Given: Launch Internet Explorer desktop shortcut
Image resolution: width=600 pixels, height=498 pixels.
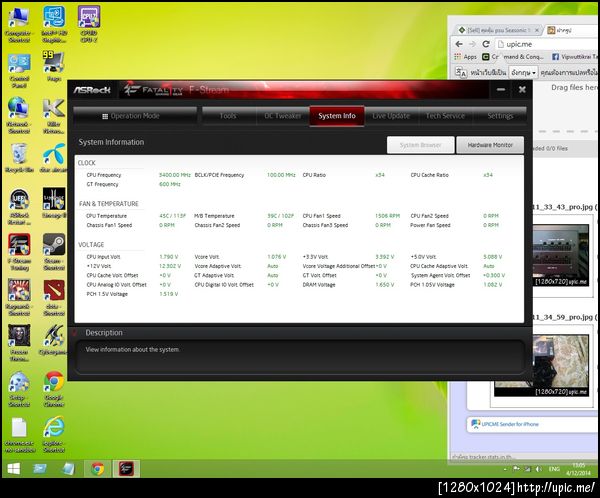Looking at the screenshot, I should (x=54, y=434).
